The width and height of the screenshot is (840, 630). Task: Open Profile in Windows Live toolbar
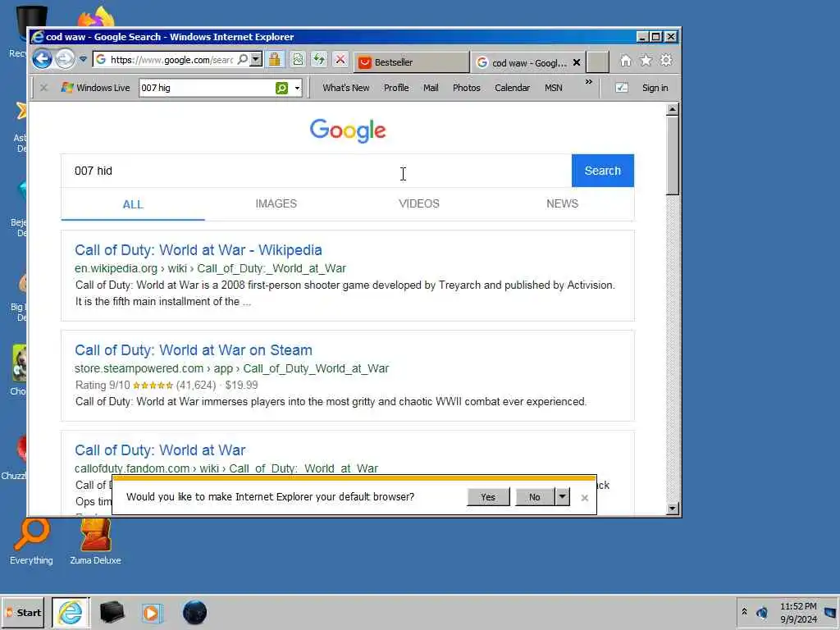click(x=396, y=88)
